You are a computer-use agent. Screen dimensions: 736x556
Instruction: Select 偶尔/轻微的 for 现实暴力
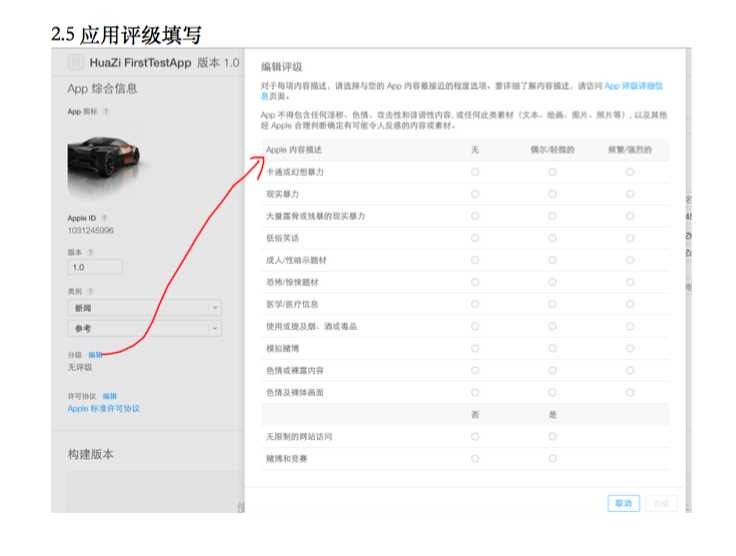[x=552, y=194]
